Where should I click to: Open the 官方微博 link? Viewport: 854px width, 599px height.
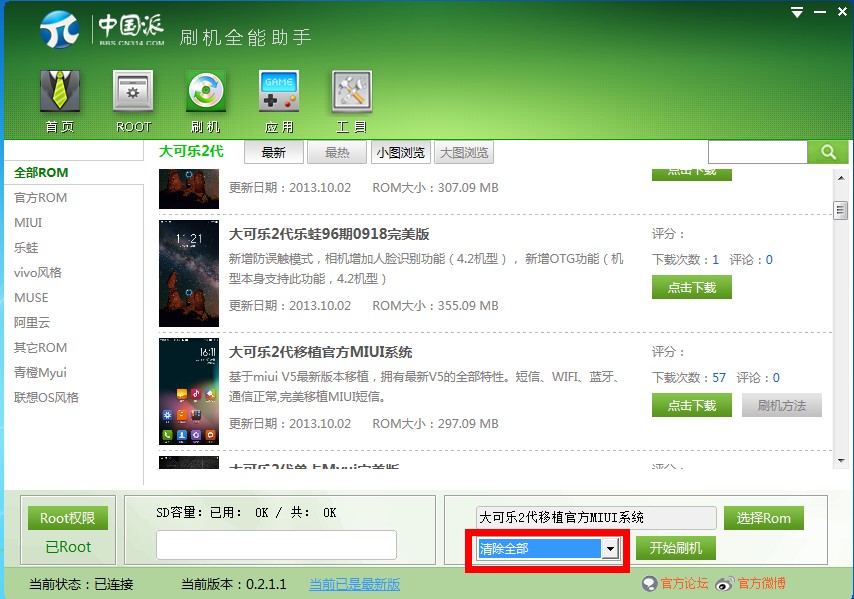click(x=761, y=584)
